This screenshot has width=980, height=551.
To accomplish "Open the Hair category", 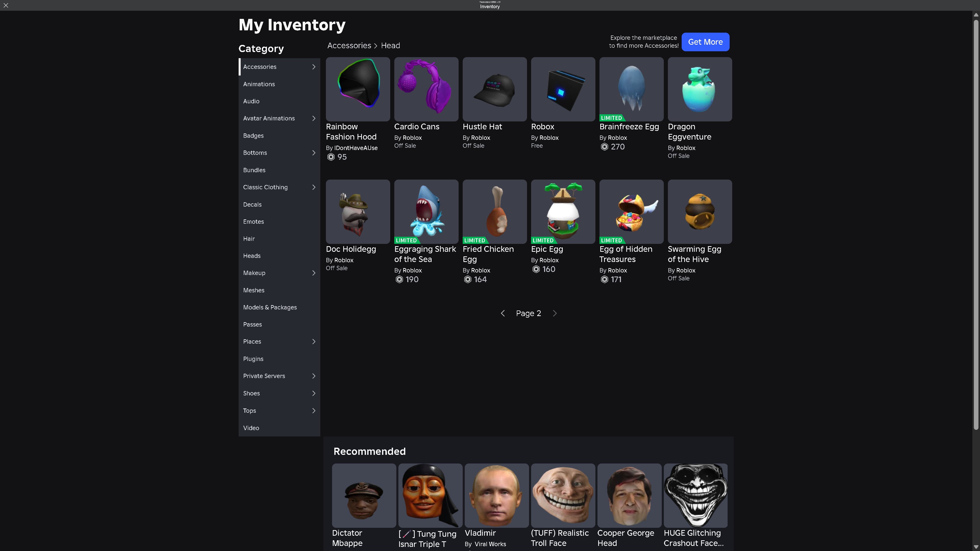I will click(279, 239).
